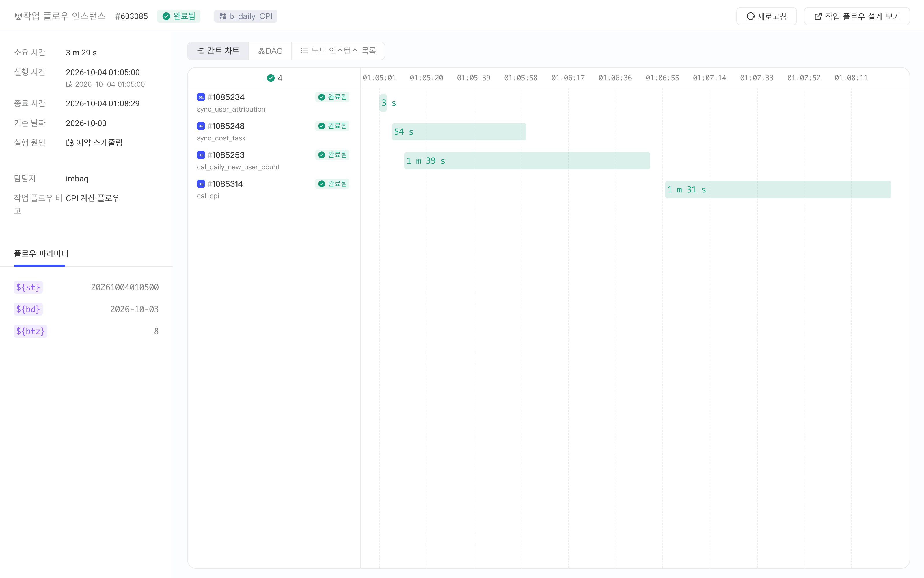The width and height of the screenshot is (924, 578).
Task: Click completed status badge of sync_cost_task
Action: 332,126
